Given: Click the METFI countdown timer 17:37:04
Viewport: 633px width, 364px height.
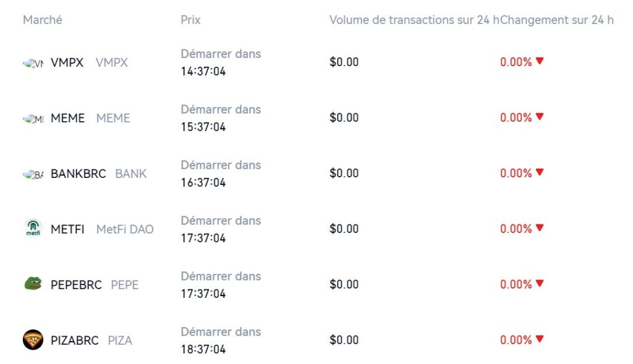Looking at the screenshot, I should point(203,238).
